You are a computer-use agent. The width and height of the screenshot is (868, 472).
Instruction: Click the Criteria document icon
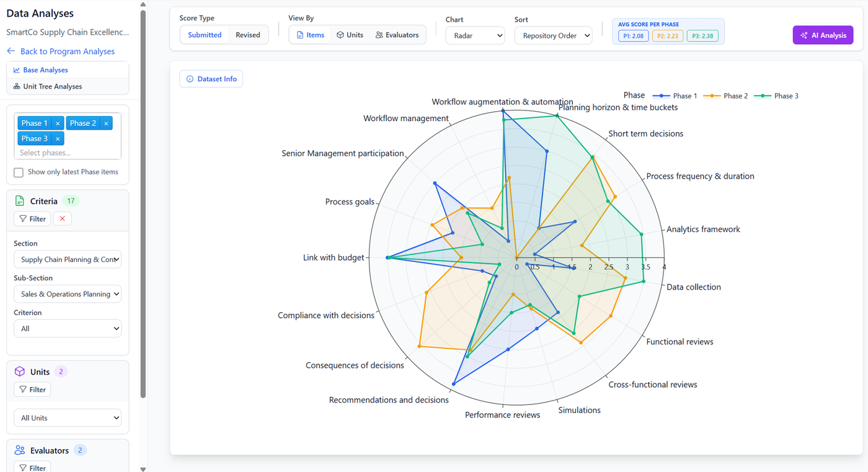(x=20, y=201)
